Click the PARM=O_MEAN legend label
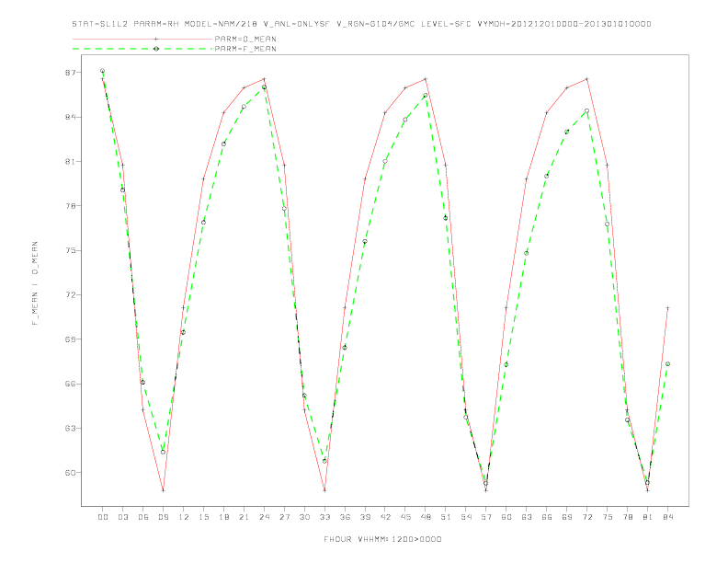Image resolution: width=728 pixels, height=563 pixels. coord(245,39)
